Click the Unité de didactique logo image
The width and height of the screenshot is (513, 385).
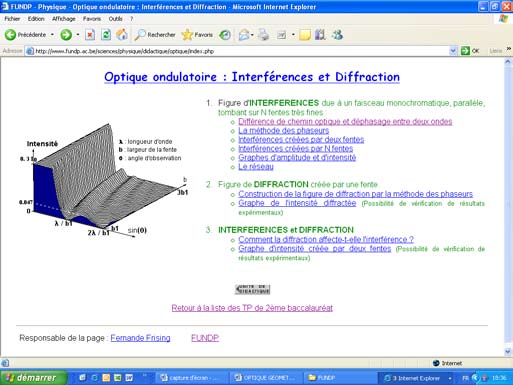coord(252,289)
